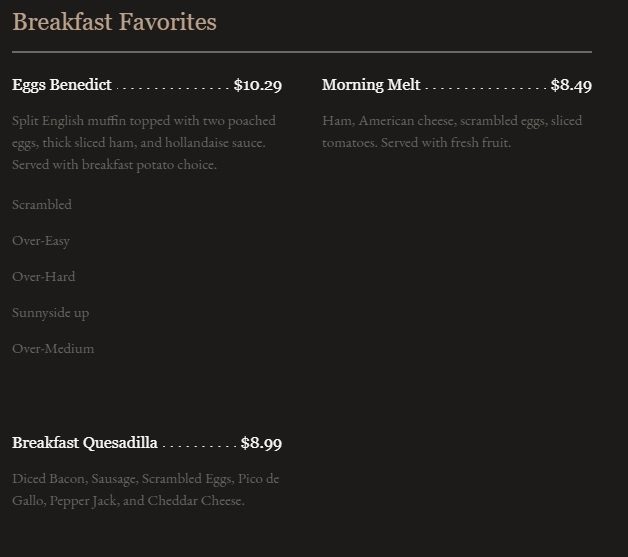Click the dotted leader after Breakfast Quesadilla
The width and height of the screenshot is (628, 557).
[x=199, y=445]
